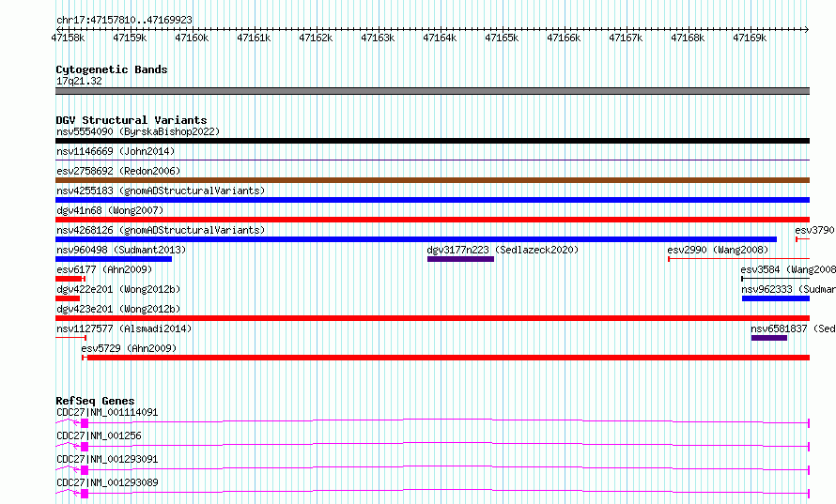The image size is (836, 504).
Task: Open the esv3584 (Wang2008) label
Action: coord(788,269)
